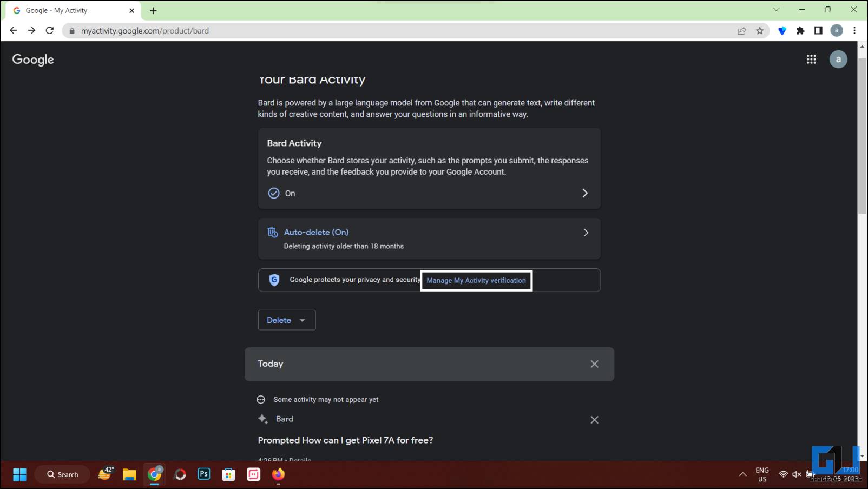Click the Auto-delete icon

point(273,233)
